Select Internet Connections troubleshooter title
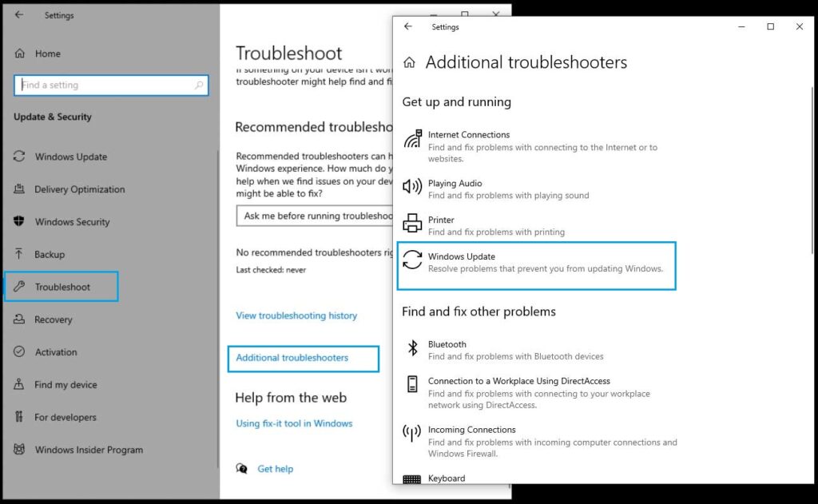This screenshot has height=504, width=818. (x=469, y=135)
